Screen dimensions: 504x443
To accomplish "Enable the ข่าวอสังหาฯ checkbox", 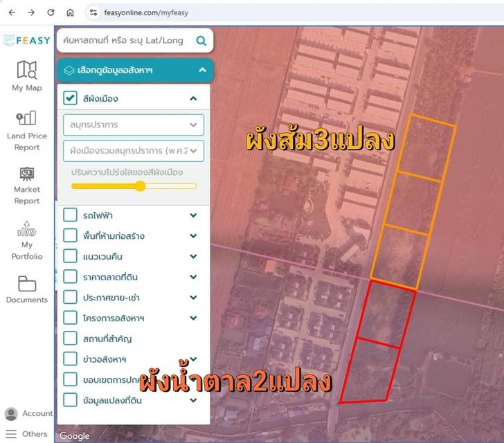I will click(70, 359).
